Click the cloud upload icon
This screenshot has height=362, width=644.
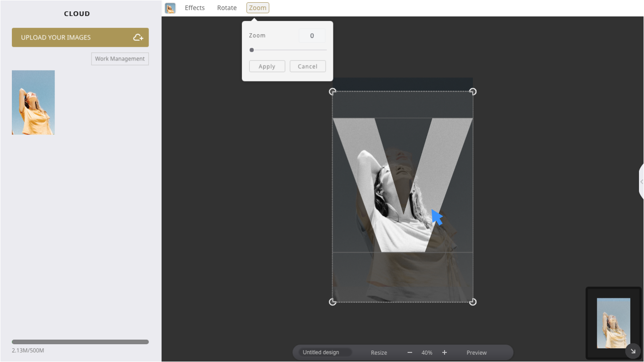(138, 37)
